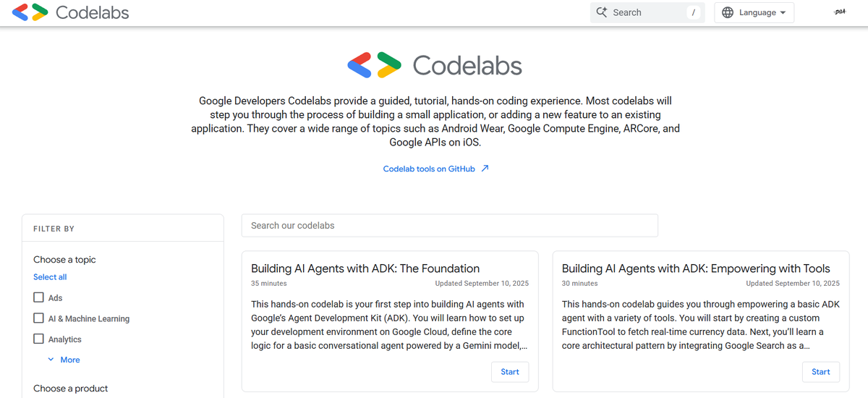868x398 pixels.
Task: Start the Empowering with Tools codelab
Action: pos(821,372)
